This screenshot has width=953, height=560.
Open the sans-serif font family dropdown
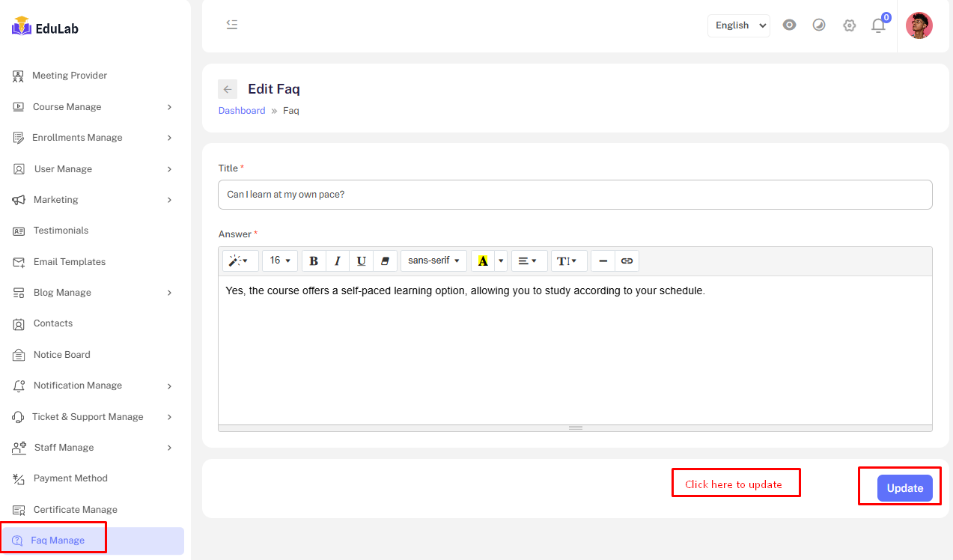(433, 261)
